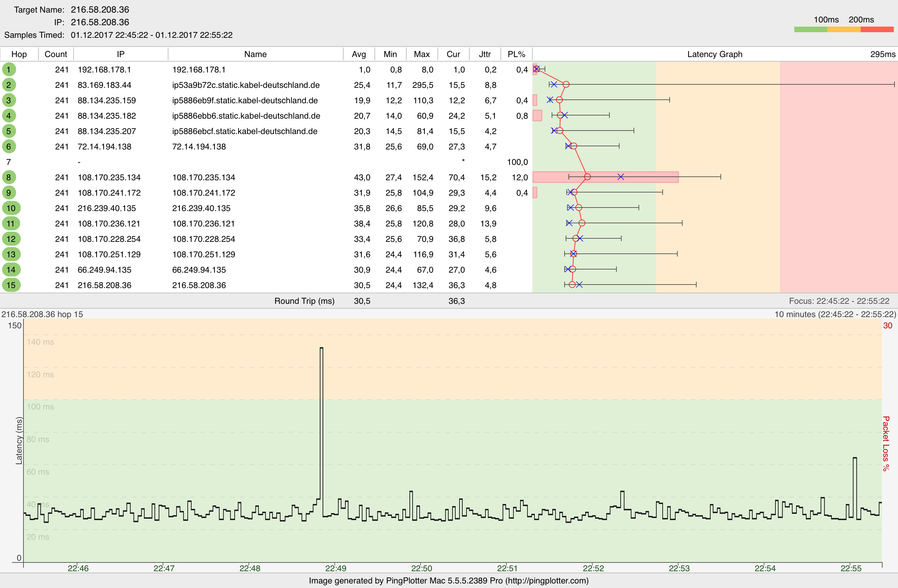
Task: Click jitter value 15,2 for hop 8
Action: pyautogui.click(x=488, y=177)
